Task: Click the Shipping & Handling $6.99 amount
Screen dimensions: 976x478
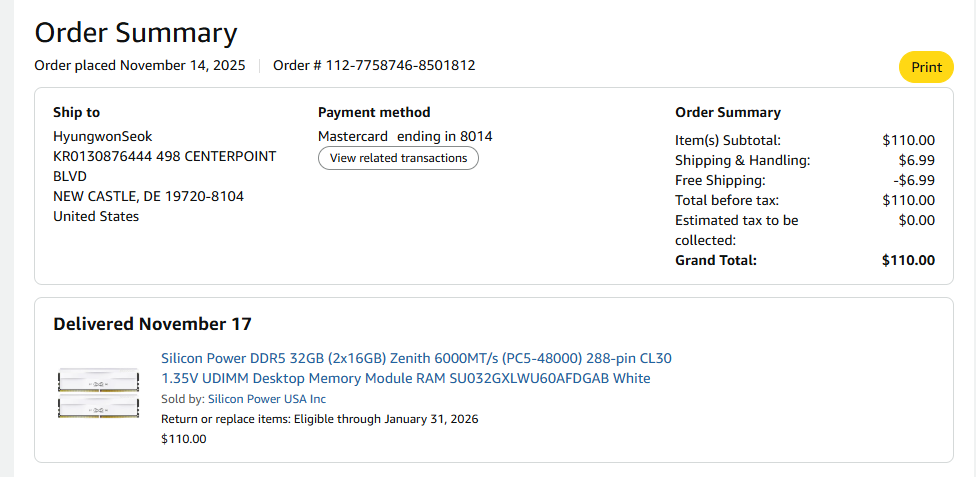Action: 916,160
